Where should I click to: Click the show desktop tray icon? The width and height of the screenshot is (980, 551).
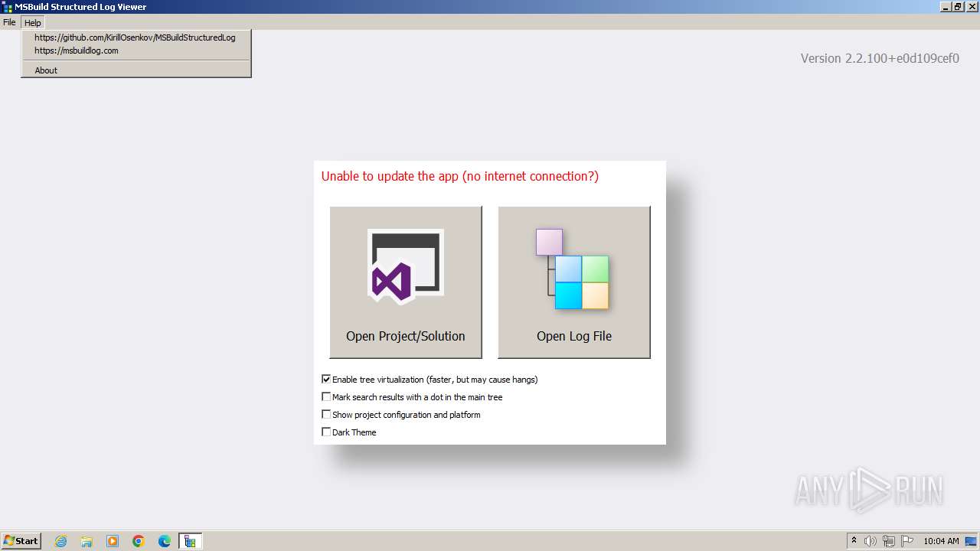pos(972,541)
